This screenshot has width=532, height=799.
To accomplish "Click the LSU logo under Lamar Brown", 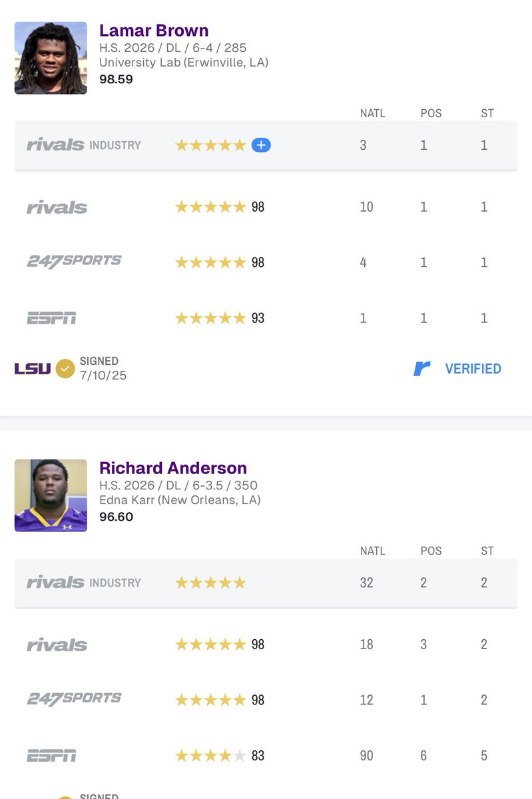I will click(33, 368).
